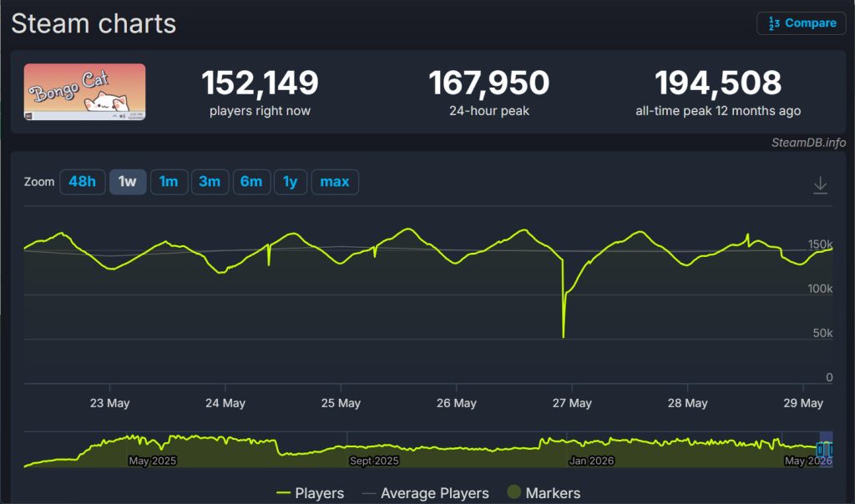Toggle the Markers legend item
The height and width of the screenshot is (504, 855).
(544, 493)
